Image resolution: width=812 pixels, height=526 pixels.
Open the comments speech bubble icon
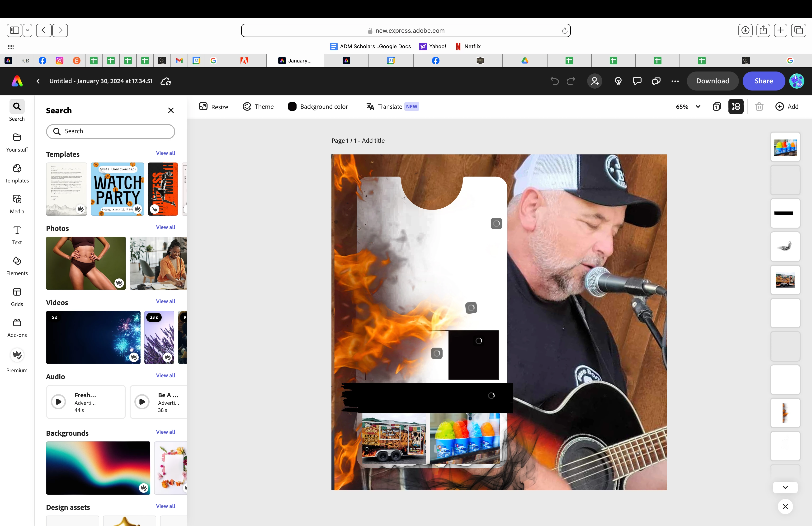click(637, 81)
